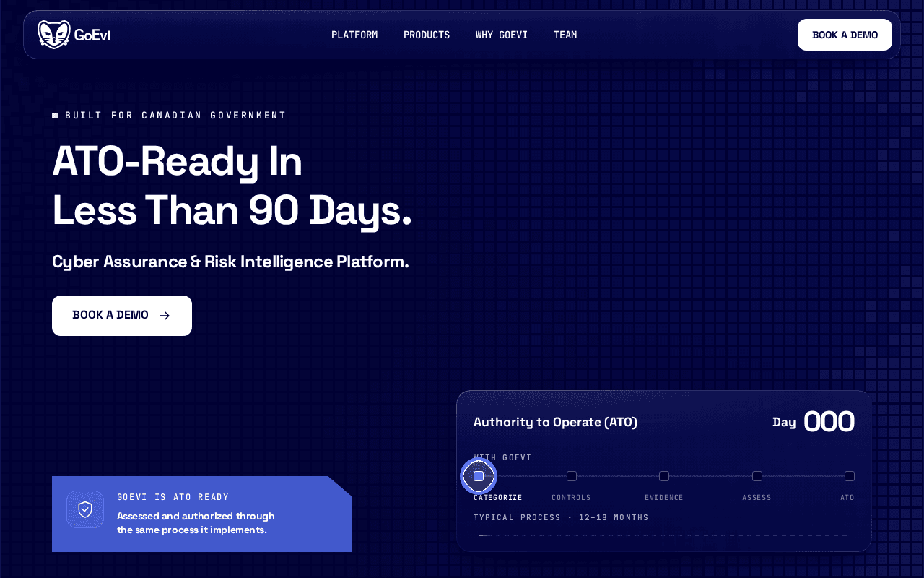
Task: Click the GoEvi wordmark text
Action: pos(92,35)
